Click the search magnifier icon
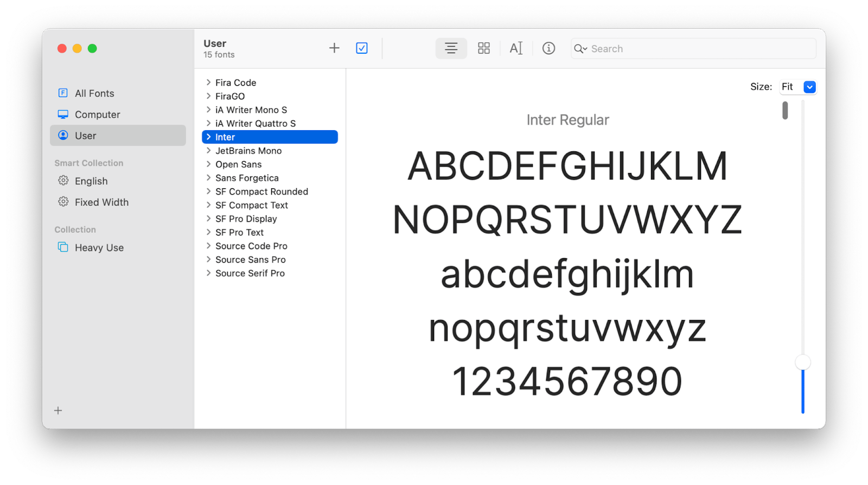 click(580, 49)
